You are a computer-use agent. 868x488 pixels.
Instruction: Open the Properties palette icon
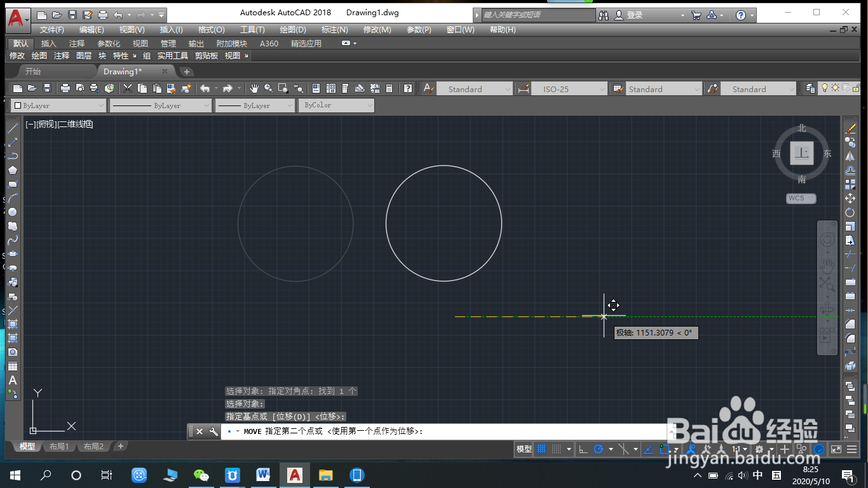[316, 88]
